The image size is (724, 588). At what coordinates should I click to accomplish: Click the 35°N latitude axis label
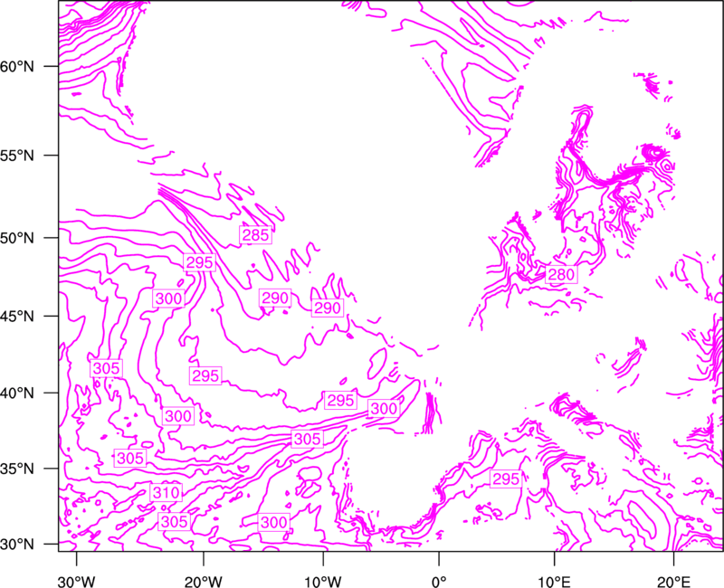[17, 469]
